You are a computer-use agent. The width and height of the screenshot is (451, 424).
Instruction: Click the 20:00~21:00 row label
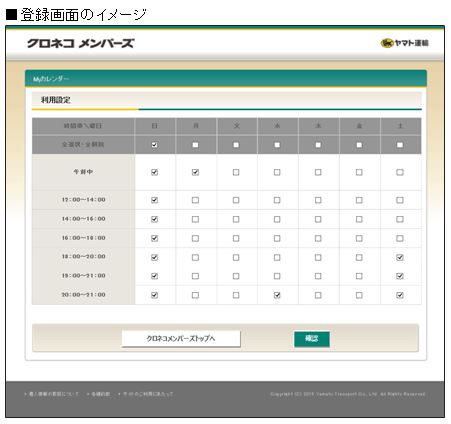coord(83,295)
